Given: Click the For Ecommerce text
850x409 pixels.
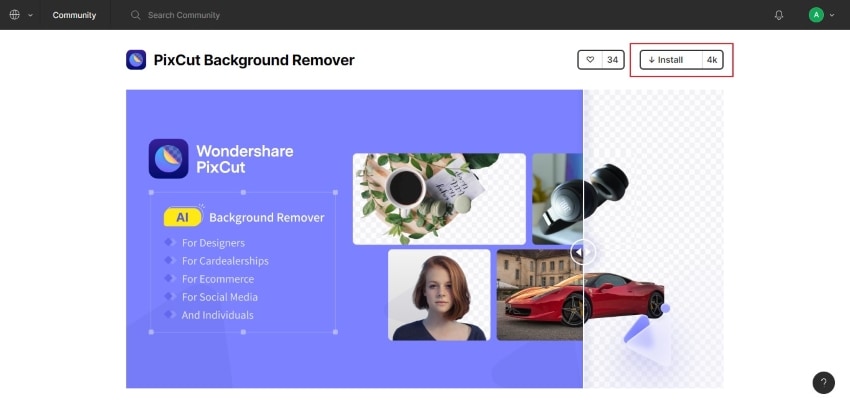Looking at the screenshot, I should 217,279.
